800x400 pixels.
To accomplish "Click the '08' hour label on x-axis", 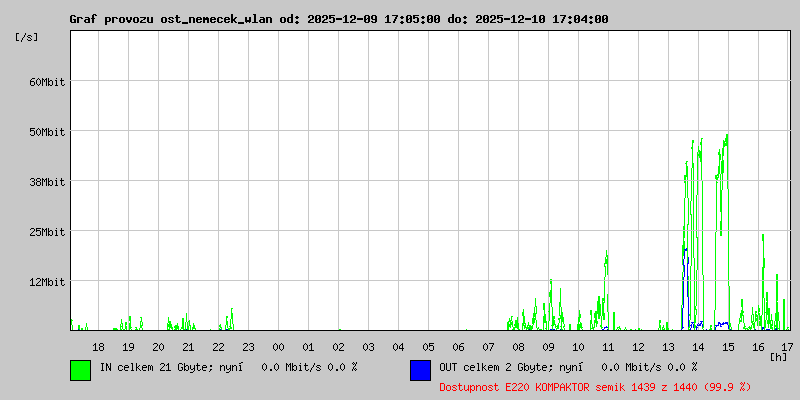I will point(518,347).
